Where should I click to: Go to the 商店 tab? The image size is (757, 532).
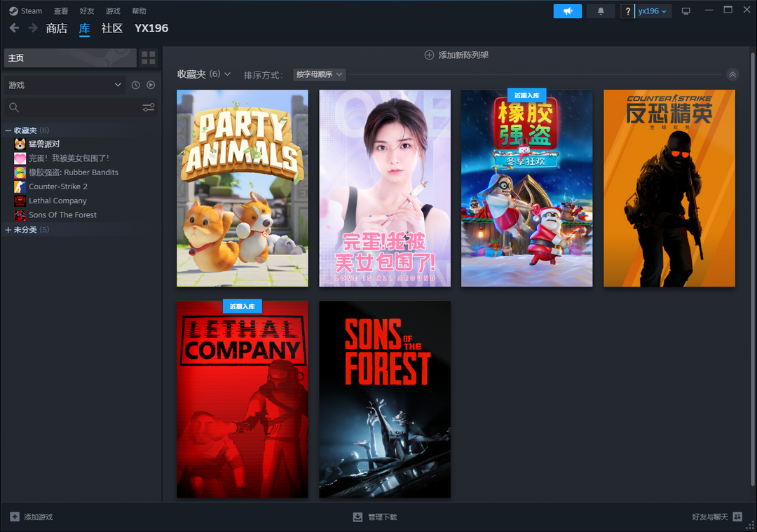57,29
